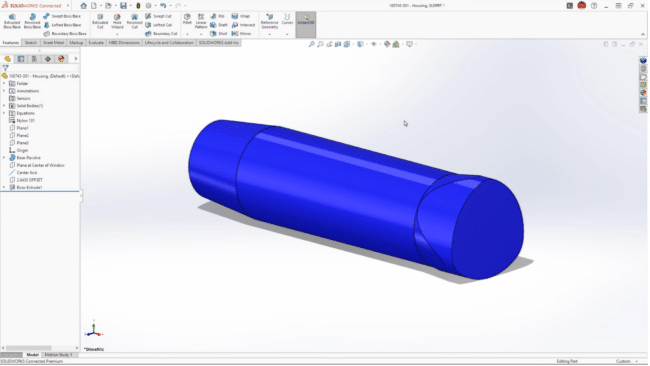Select Lofted Boss/Base
The image size is (650, 366).
pos(62,25)
